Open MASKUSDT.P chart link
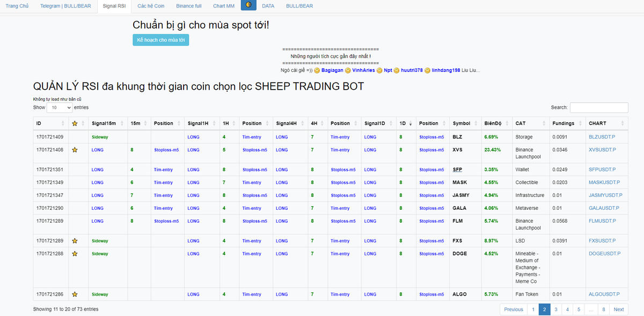The image size is (644, 316). point(604,182)
